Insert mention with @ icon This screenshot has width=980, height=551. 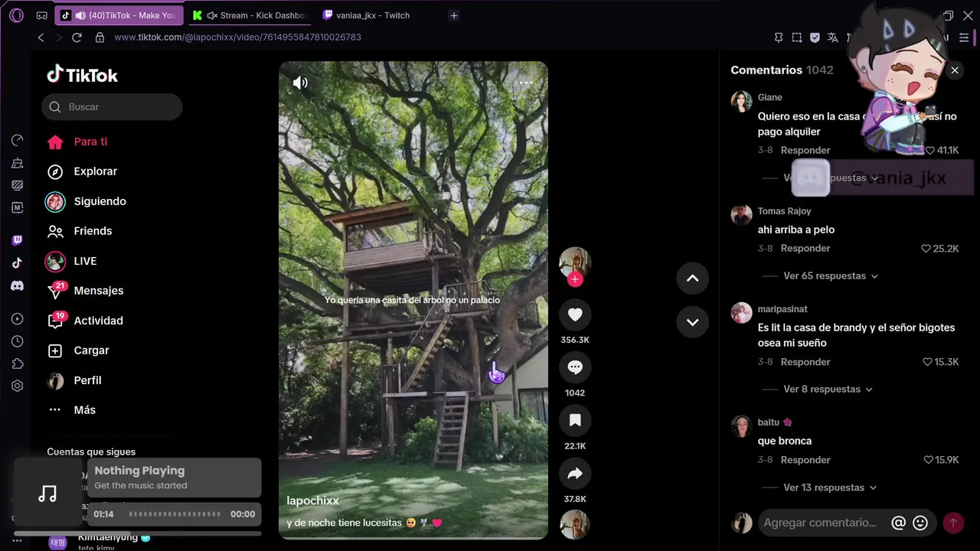[x=899, y=523]
